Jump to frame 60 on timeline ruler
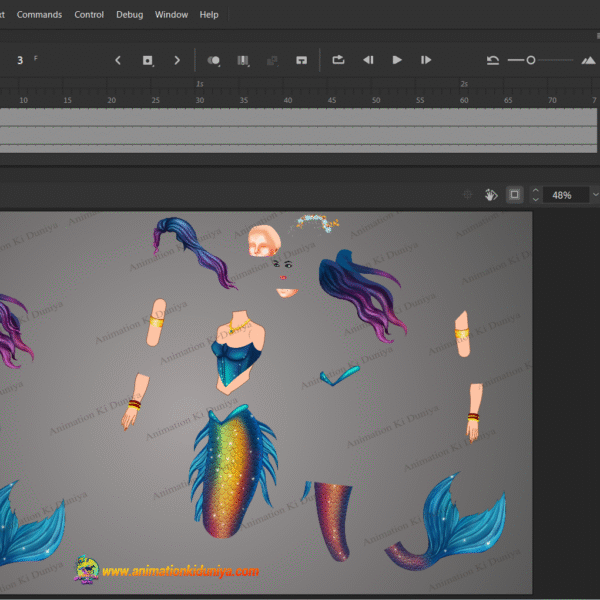 tap(464, 100)
